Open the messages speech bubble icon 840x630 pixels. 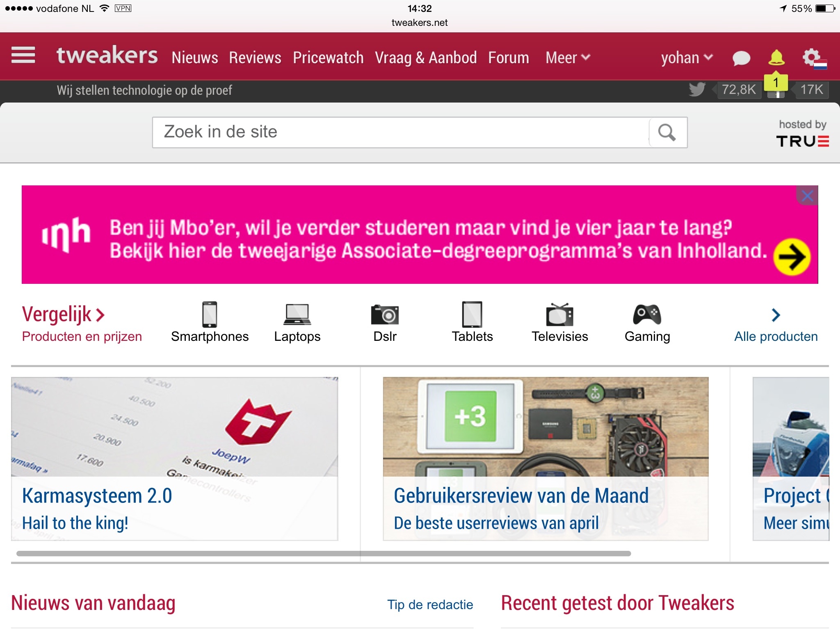click(x=741, y=58)
